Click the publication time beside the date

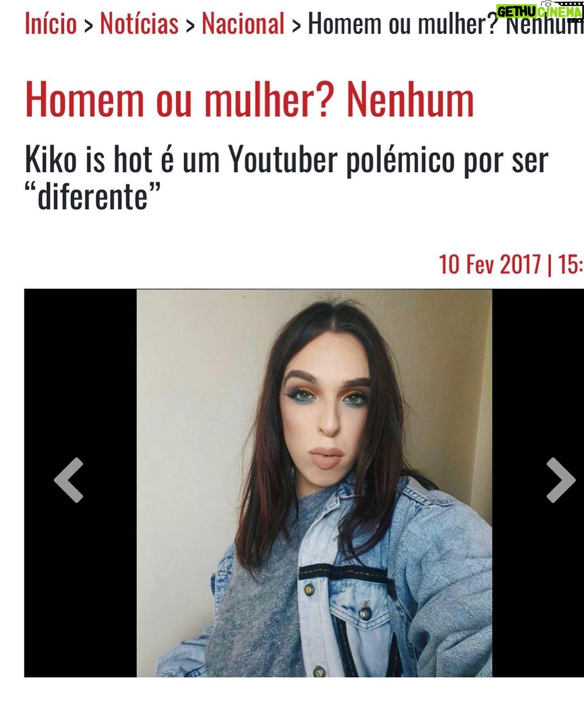[x=570, y=264]
